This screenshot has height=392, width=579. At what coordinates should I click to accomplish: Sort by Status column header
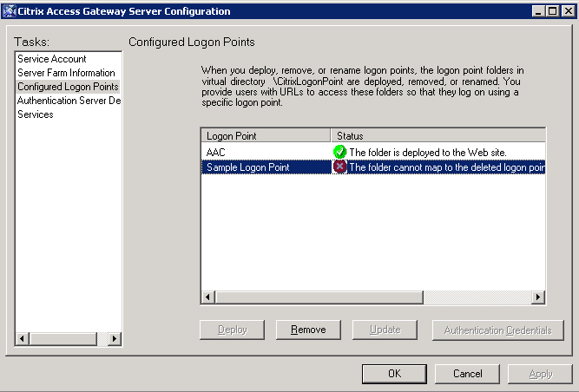pyautogui.click(x=438, y=135)
